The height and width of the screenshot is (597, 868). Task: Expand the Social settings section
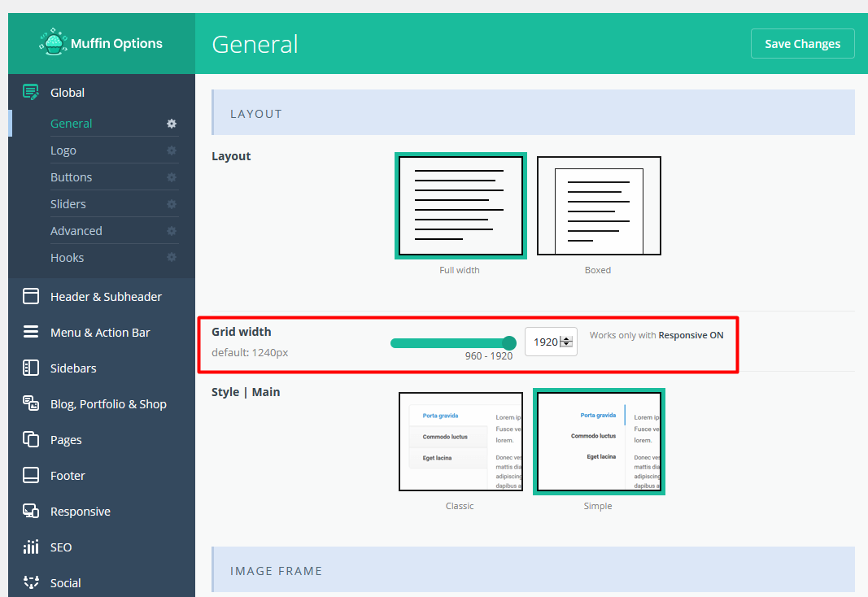[65, 582]
